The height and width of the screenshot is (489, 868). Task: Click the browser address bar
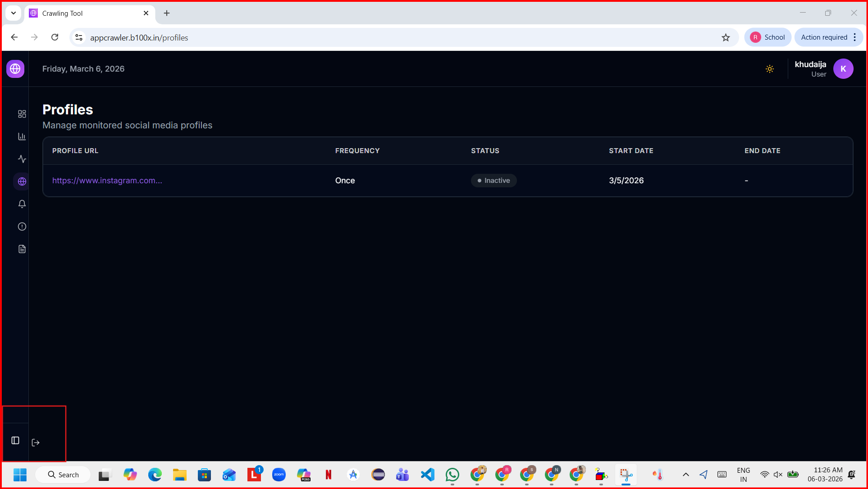coord(397,38)
